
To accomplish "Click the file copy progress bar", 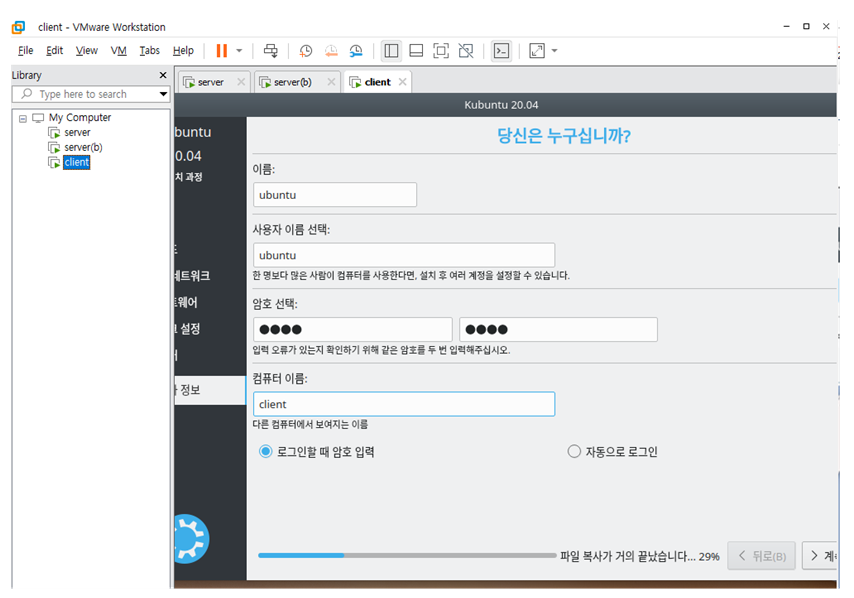I will [407, 556].
